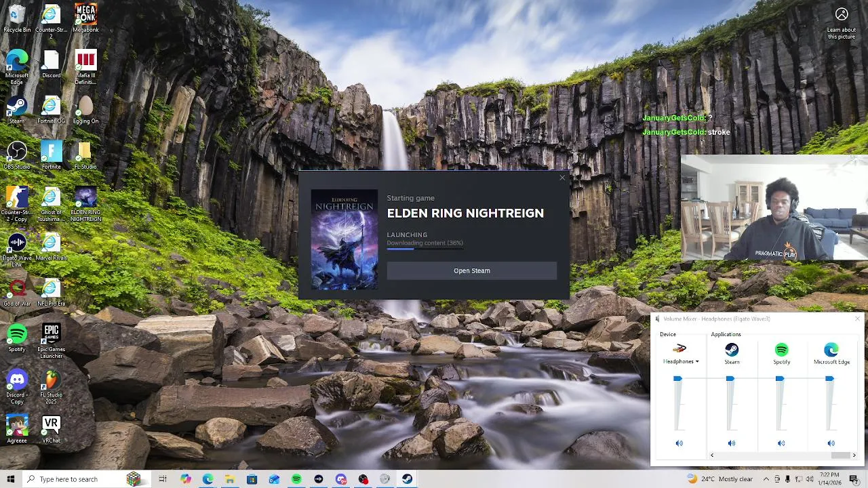The image size is (868, 488).
Task: Click the Discord file icon on desktop
Action: point(51,64)
